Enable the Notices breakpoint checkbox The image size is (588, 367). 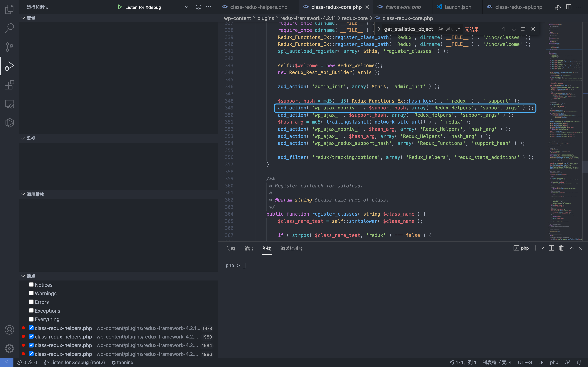point(31,284)
